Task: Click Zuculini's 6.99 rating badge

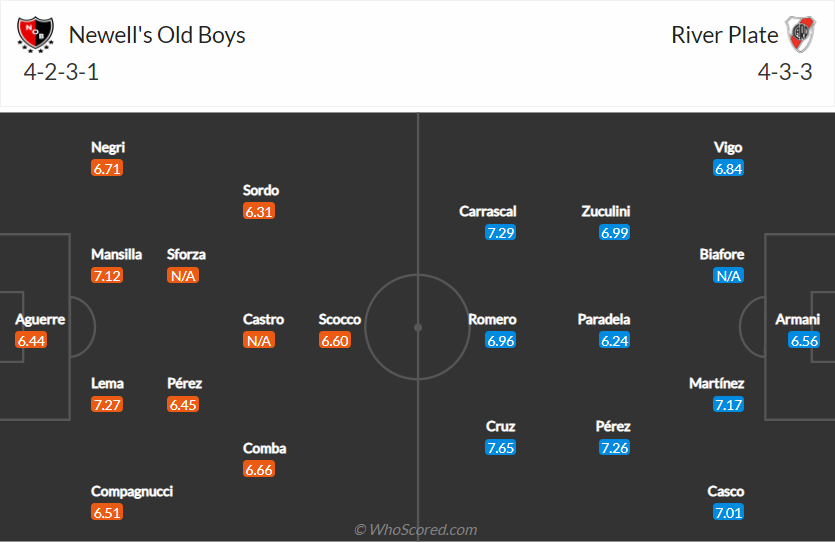Action: [x=614, y=233]
